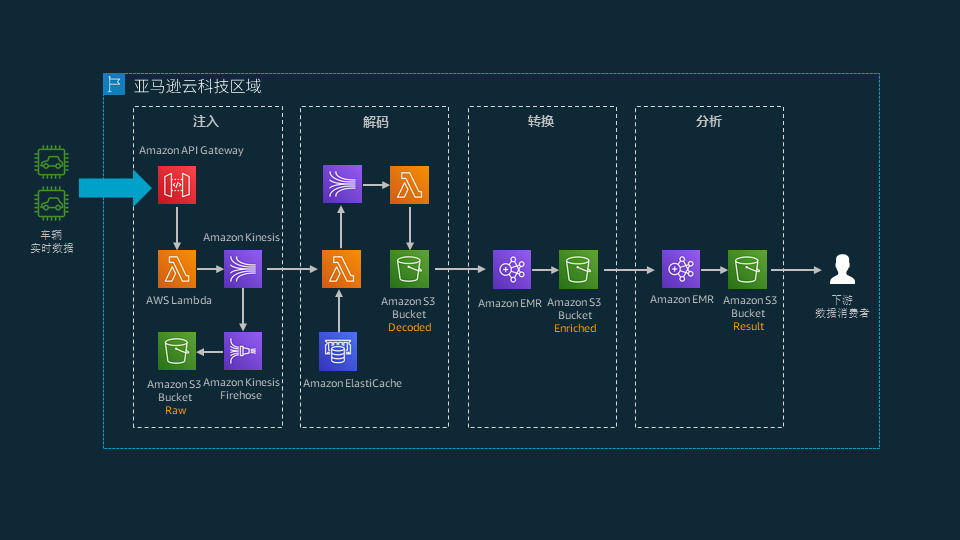
Task: Select the Kinesis icon in 解码 section
Action: 342,185
